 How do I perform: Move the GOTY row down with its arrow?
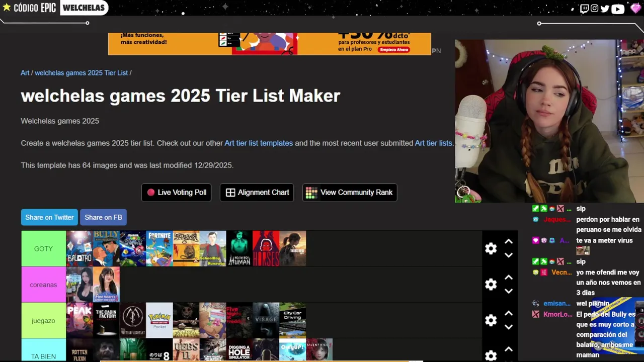click(509, 255)
